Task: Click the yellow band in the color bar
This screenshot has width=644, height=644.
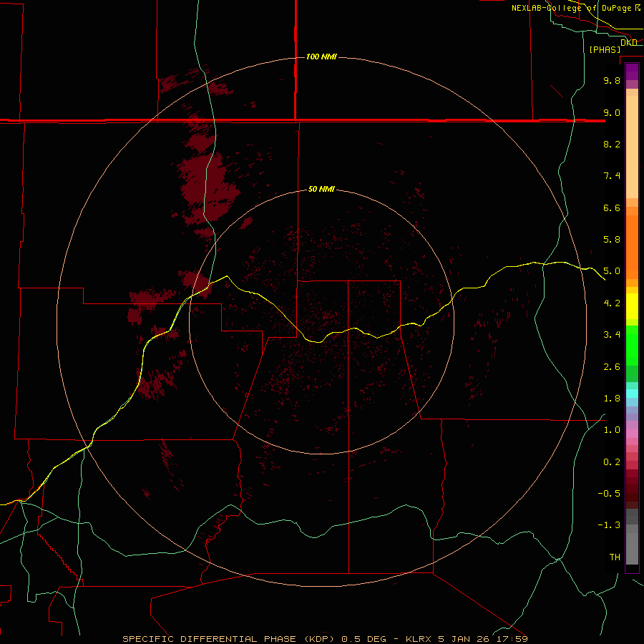Action: (x=632, y=306)
